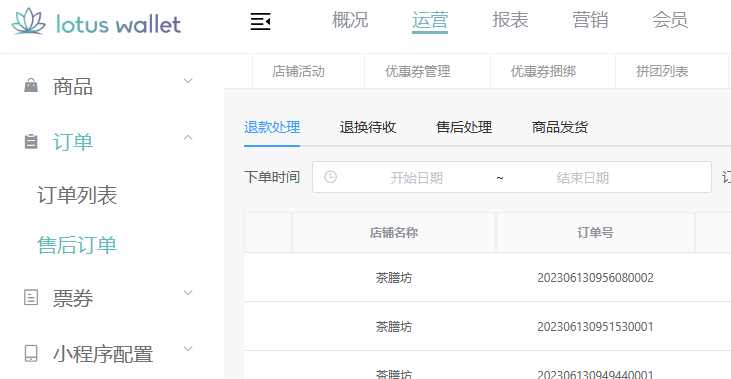The image size is (731, 379).
Task: Click the clipboard icon beside 订单
Action: [x=31, y=142]
